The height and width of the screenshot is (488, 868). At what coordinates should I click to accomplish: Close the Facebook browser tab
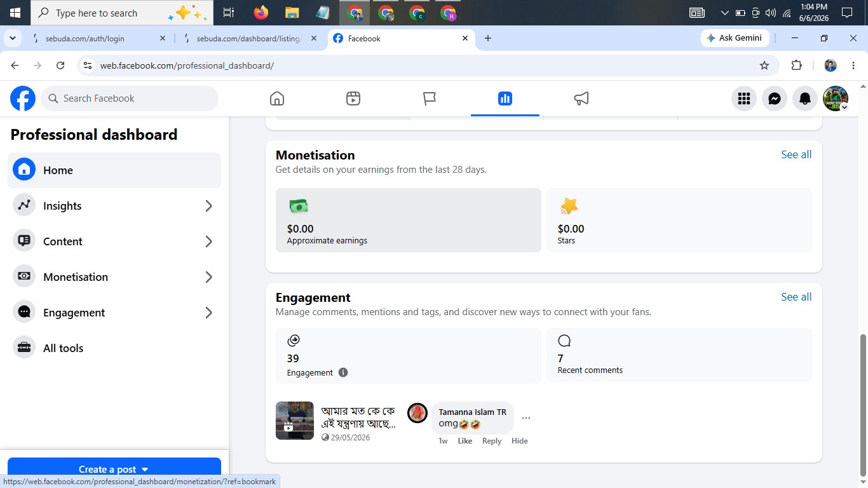pos(465,39)
